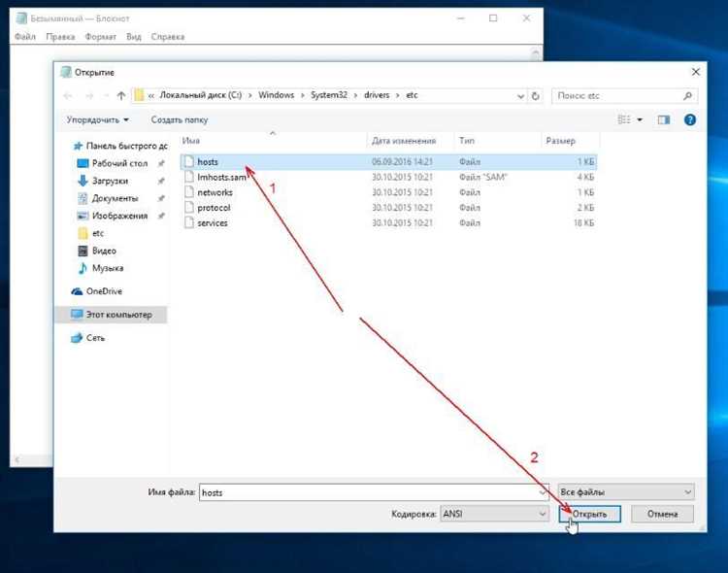Click the Refresh icon in address bar
The image size is (728, 573).
(536, 96)
